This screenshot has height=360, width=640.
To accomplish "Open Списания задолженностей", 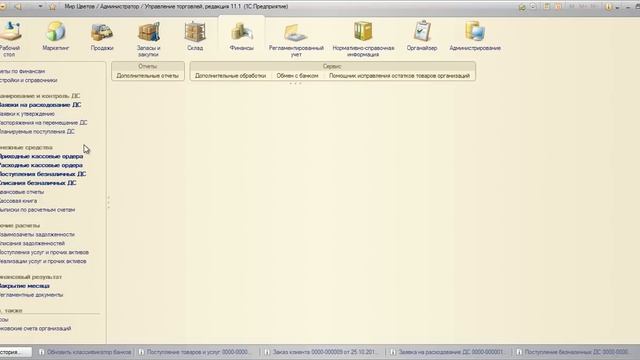I will tap(32, 243).
